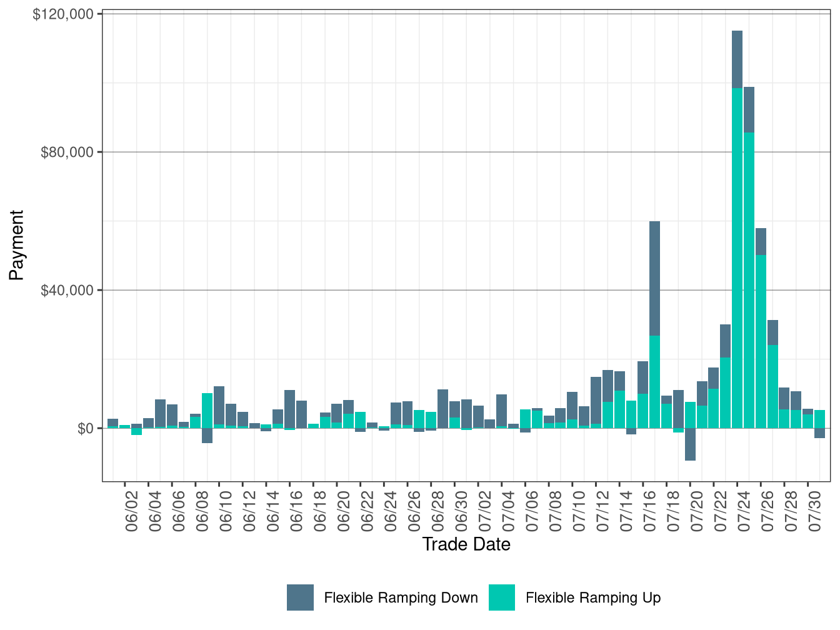Click the negative bar below zero at 07/20

[690, 444]
